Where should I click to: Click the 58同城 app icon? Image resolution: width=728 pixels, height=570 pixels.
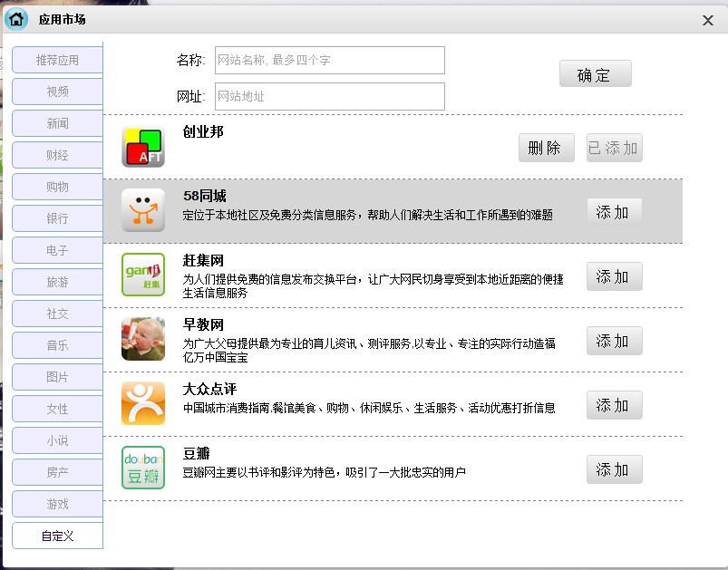point(143,210)
